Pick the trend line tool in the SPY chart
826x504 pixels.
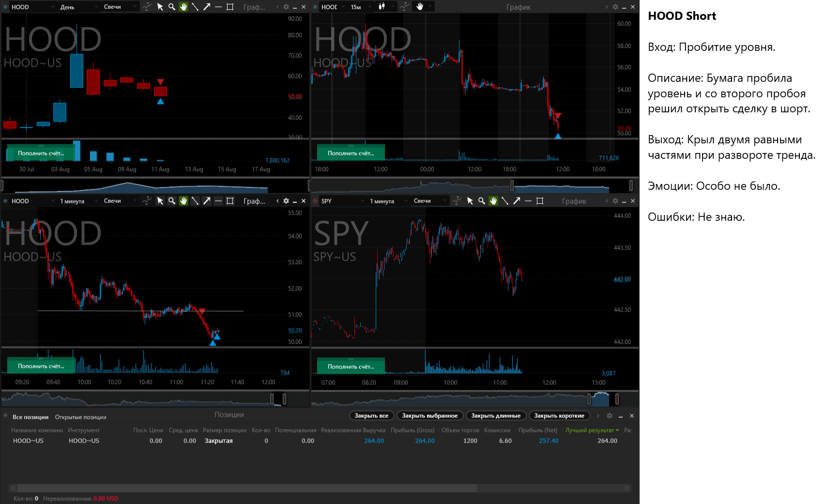coord(505,201)
